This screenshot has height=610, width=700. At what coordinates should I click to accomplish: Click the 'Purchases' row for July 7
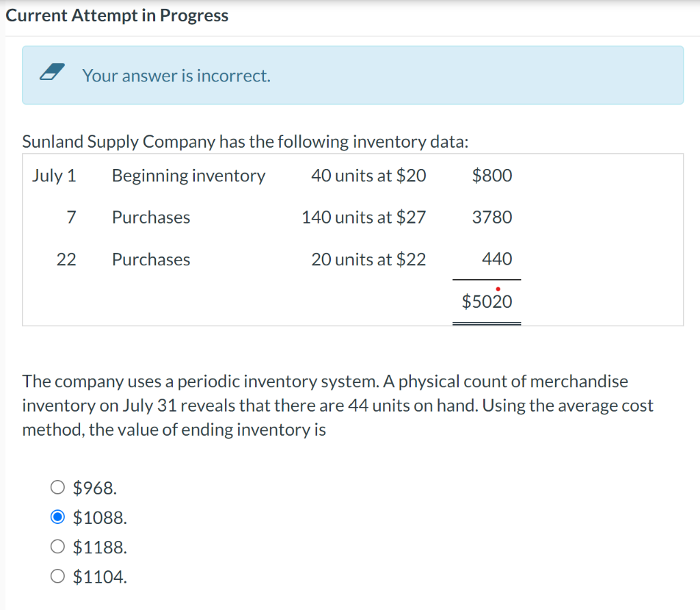click(151, 217)
